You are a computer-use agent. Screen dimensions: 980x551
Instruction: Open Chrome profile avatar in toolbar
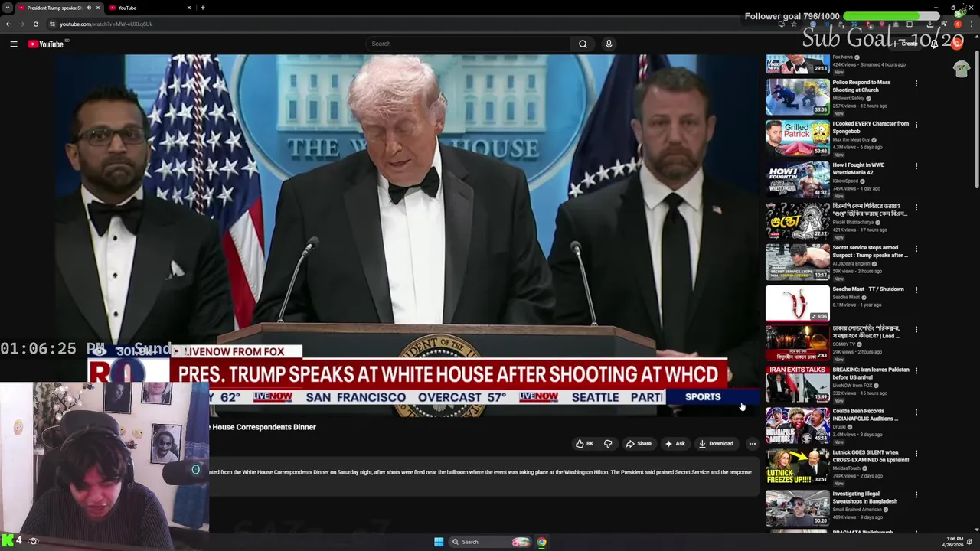[958, 24]
